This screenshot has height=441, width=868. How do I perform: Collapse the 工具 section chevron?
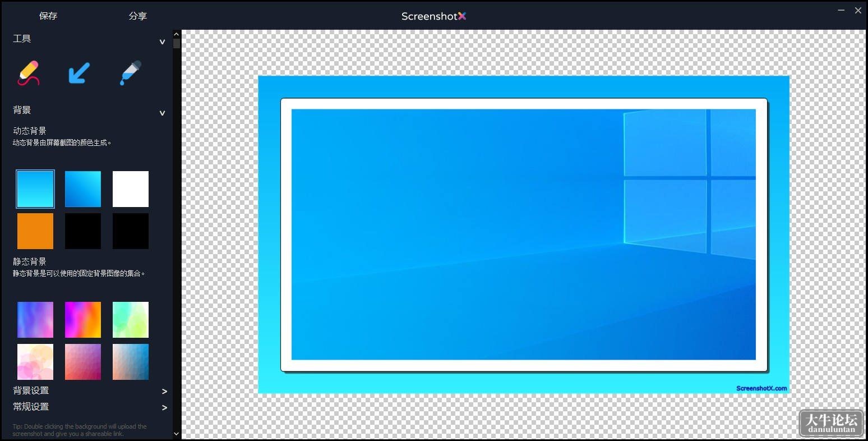[162, 42]
